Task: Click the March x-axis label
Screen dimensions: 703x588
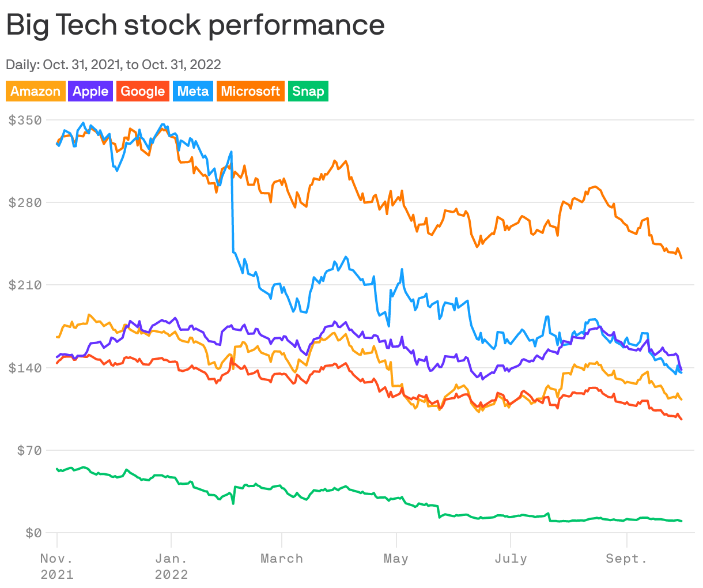Action: point(282,559)
